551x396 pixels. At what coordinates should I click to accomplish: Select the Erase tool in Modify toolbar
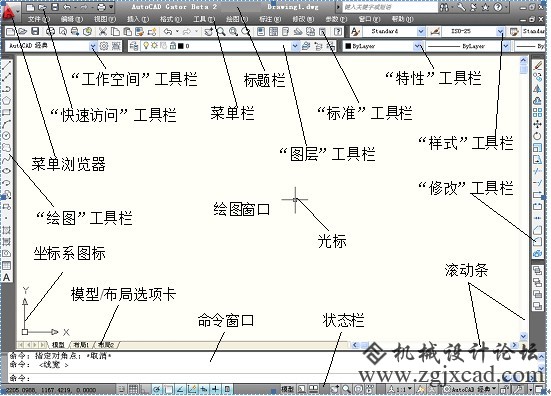coord(537,66)
